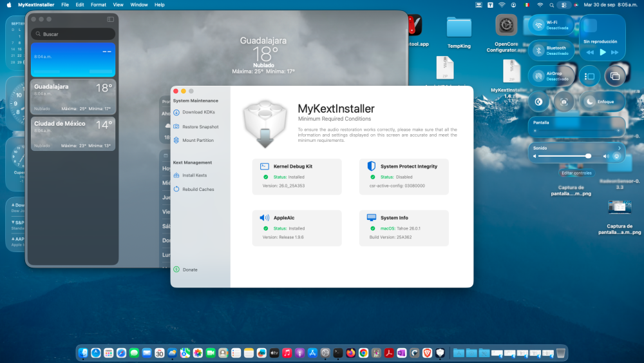Image resolution: width=644 pixels, height=363 pixels.
Task: Open Messages from the Dock
Action: 134,353
